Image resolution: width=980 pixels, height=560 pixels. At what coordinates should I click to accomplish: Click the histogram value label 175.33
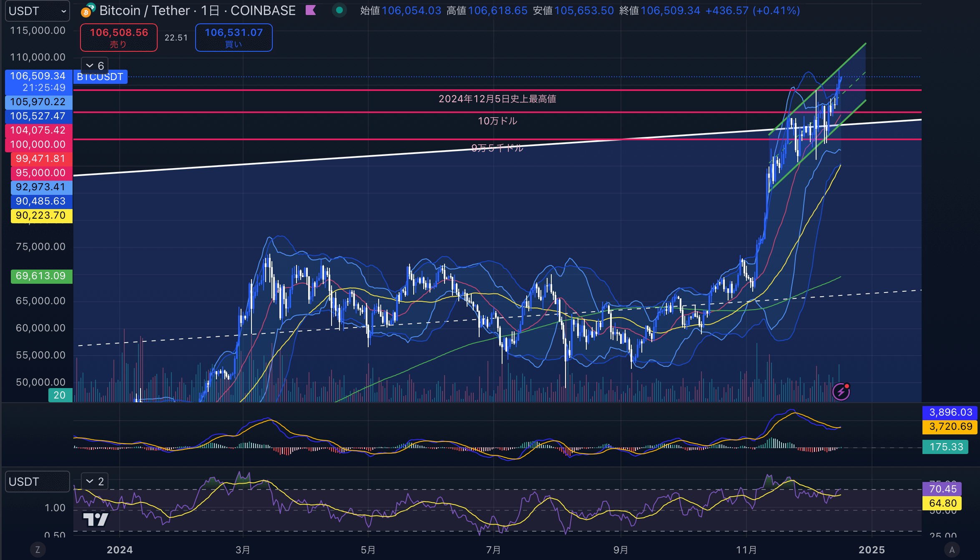point(945,447)
